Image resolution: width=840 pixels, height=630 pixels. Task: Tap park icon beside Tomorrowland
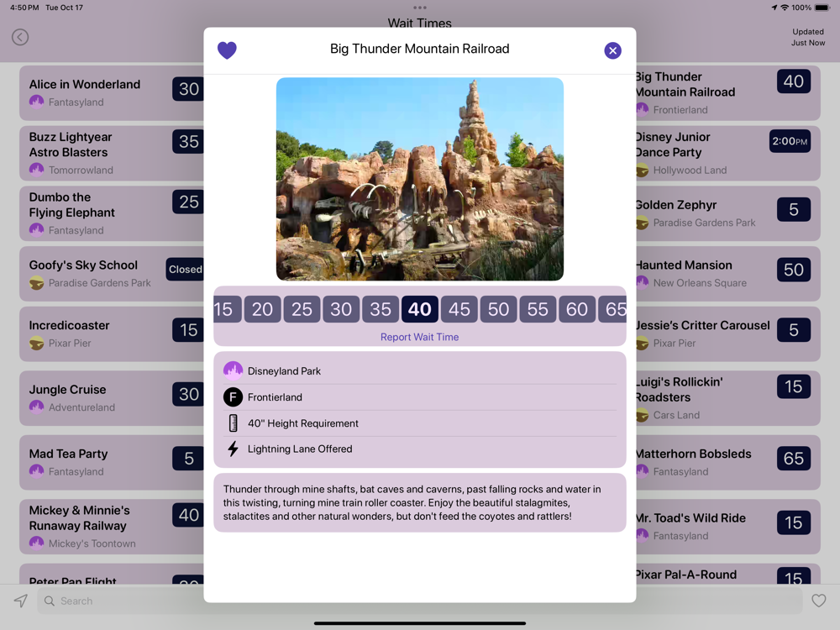pos(36,170)
